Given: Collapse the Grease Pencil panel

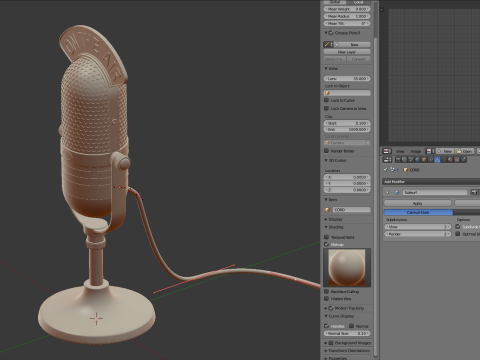Looking at the screenshot, I should (x=326, y=33).
